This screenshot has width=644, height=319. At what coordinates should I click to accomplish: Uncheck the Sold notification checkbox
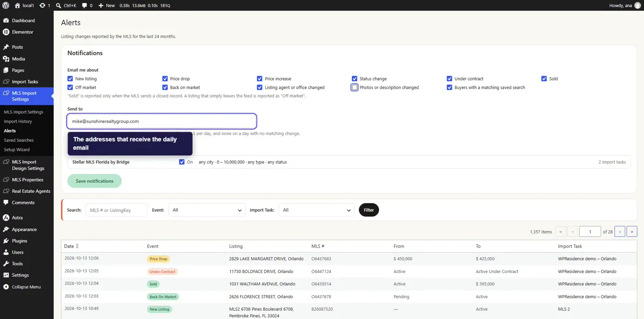(544, 79)
